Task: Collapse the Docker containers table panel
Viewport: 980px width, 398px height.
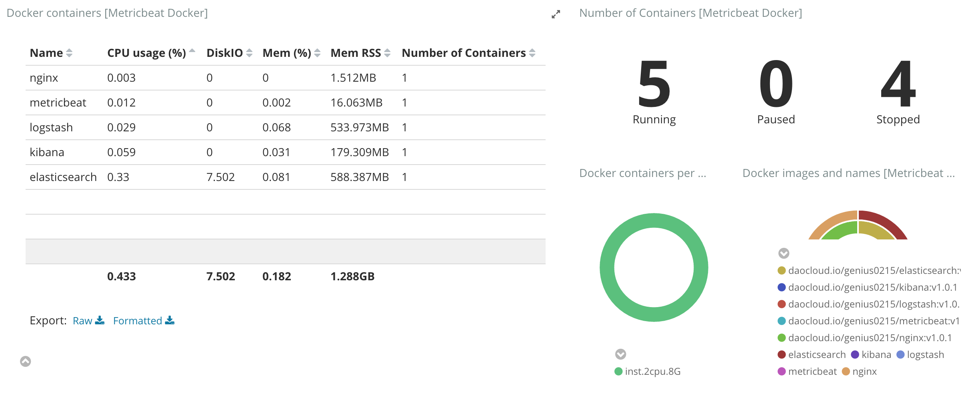Action: (x=26, y=362)
